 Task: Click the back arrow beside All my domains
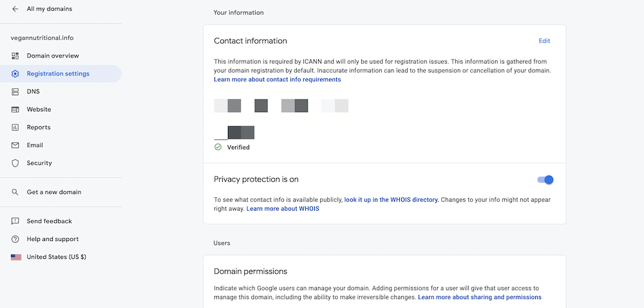coord(15,8)
